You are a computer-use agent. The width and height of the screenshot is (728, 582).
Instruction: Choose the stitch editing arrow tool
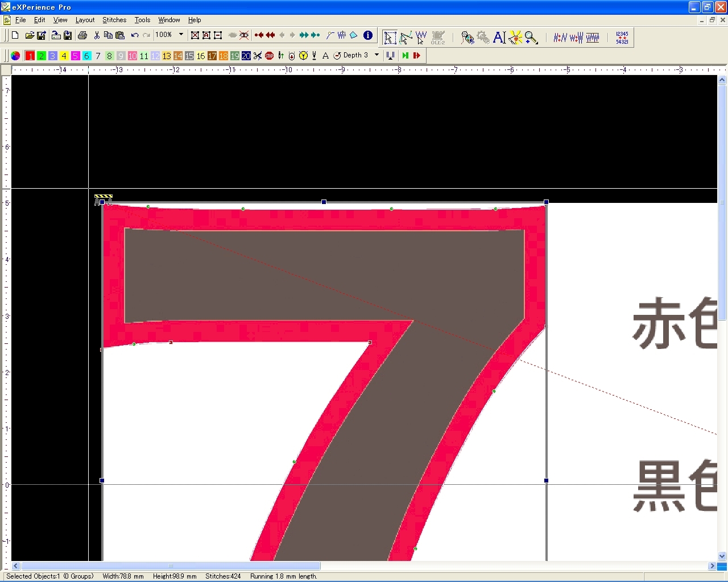click(421, 38)
